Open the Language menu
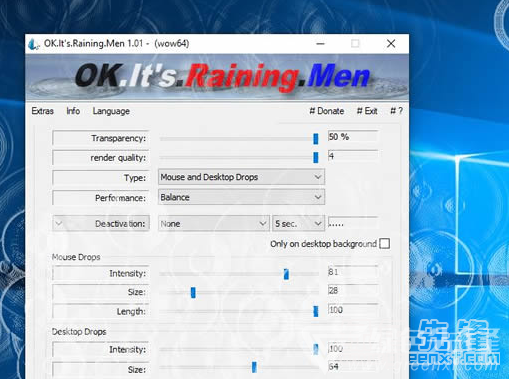 click(x=111, y=111)
